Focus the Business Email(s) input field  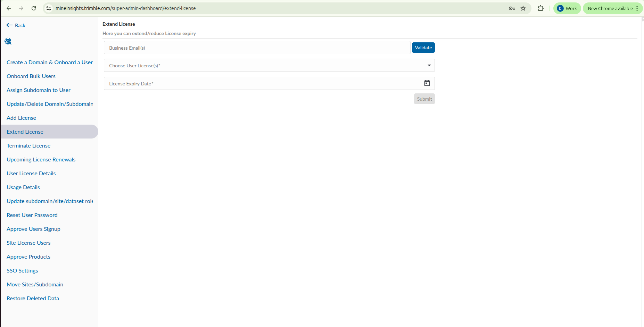tap(257, 48)
